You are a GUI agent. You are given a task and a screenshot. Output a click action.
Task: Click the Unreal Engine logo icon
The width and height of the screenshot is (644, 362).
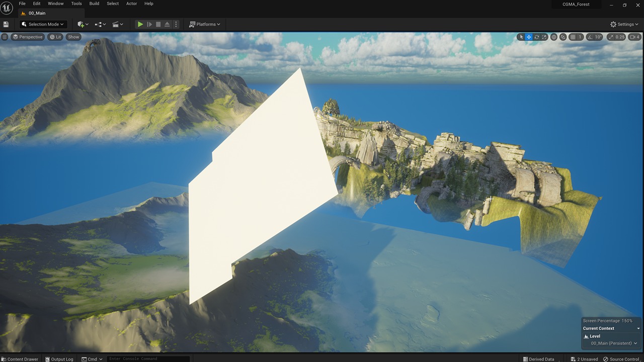tap(7, 9)
